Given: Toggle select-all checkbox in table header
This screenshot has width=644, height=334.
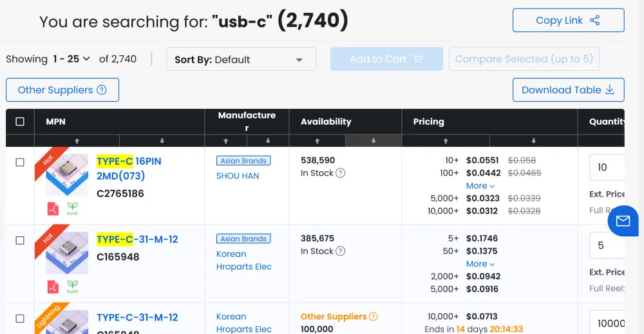Looking at the screenshot, I should 20,122.
